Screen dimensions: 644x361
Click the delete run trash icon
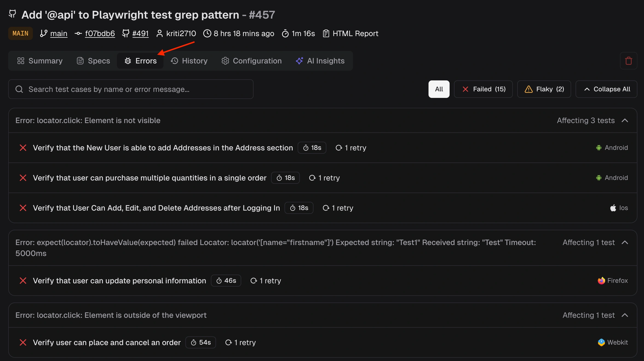(628, 61)
